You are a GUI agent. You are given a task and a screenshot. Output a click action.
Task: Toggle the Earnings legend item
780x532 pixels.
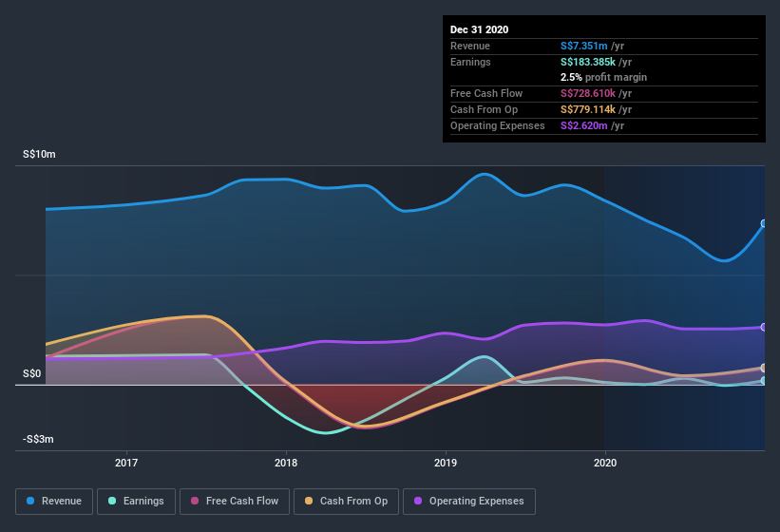137,501
